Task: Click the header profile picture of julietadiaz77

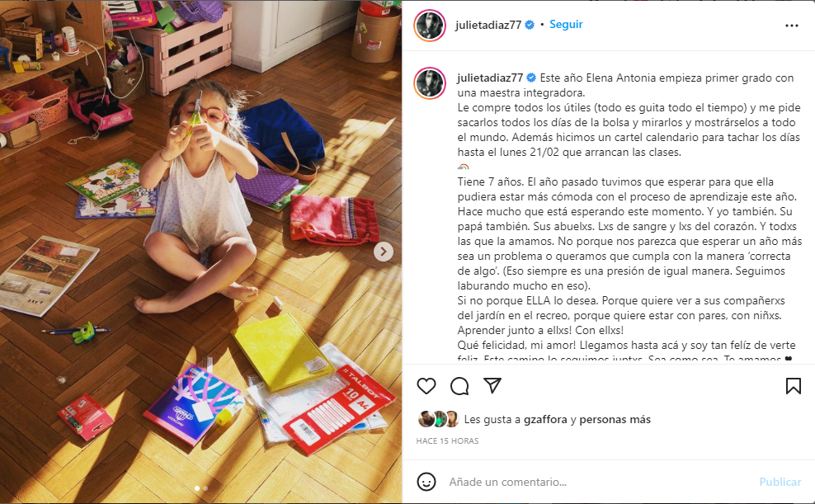Action: [x=430, y=25]
